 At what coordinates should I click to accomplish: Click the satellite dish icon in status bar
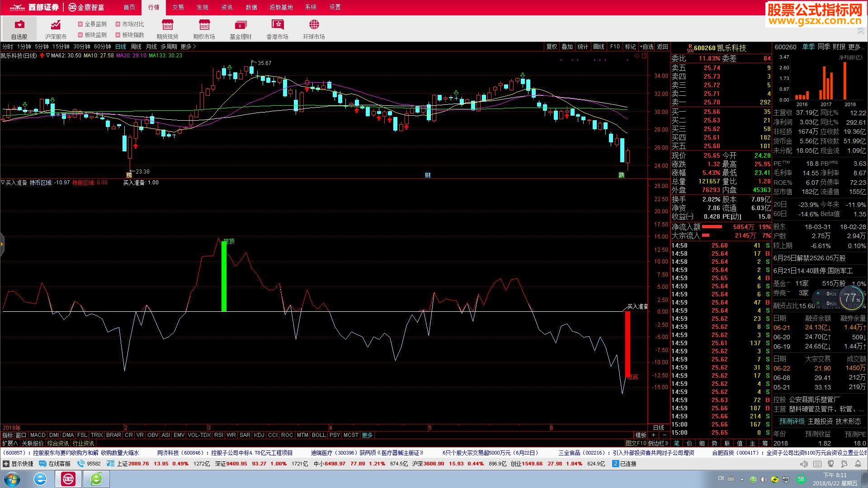click(844, 464)
